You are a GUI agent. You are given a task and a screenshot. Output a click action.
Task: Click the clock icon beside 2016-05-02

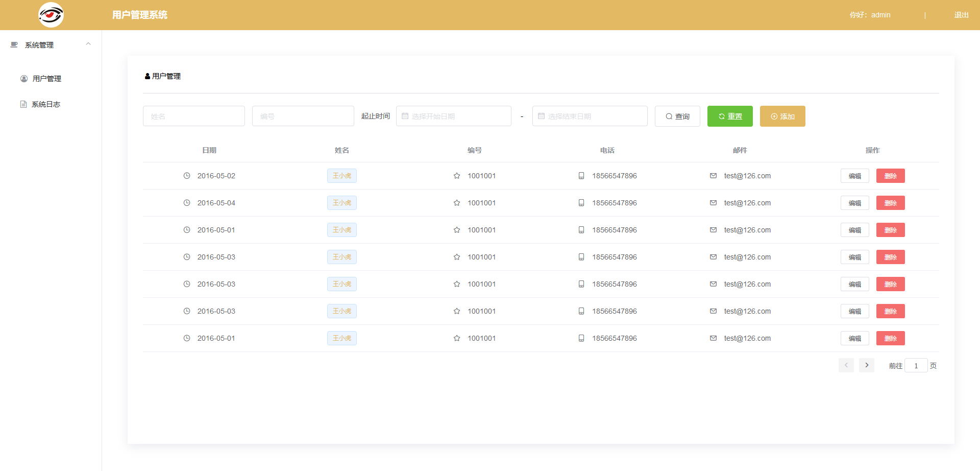coord(187,176)
